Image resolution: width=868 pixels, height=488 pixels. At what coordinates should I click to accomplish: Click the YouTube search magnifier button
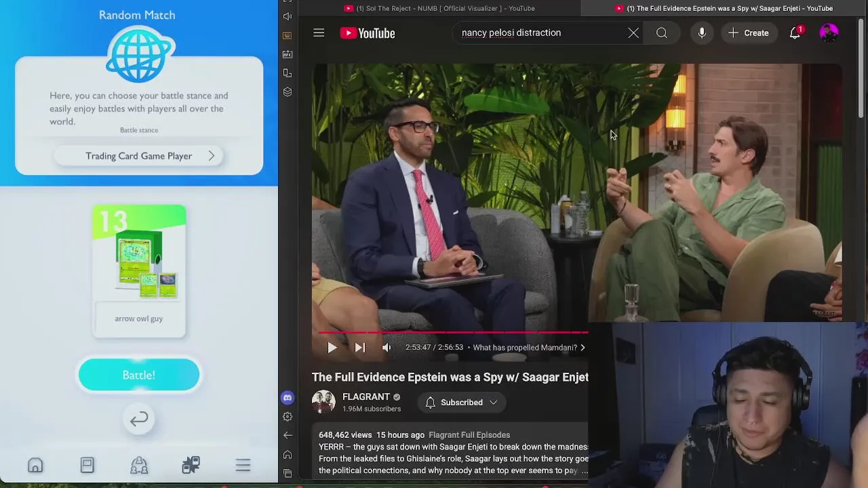(x=662, y=33)
